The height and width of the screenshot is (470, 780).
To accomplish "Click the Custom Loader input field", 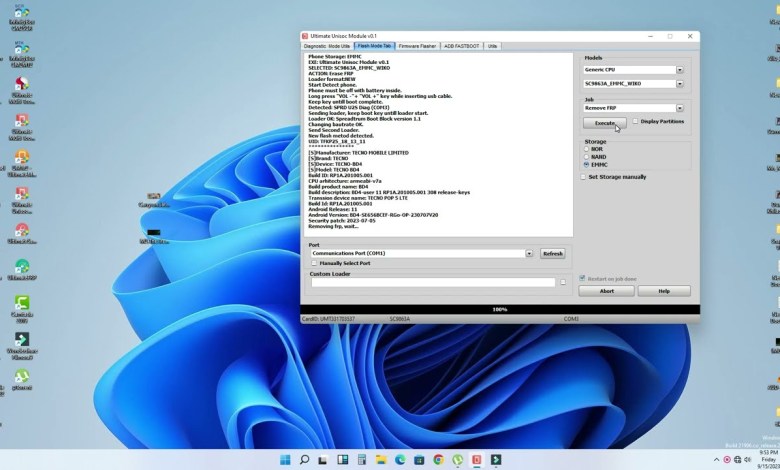I will 432,282.
